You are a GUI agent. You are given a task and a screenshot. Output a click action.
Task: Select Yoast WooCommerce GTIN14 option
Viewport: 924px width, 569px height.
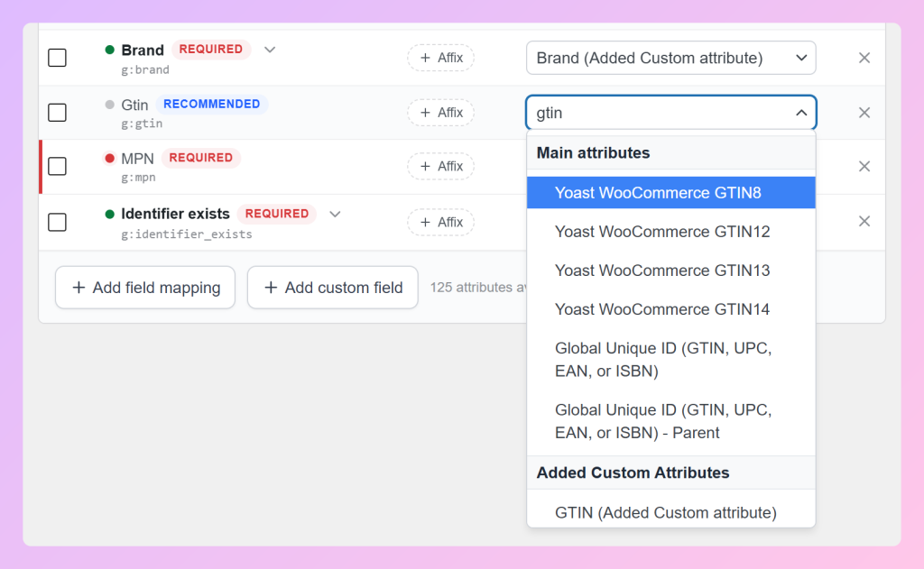click(x=671, y=309)
